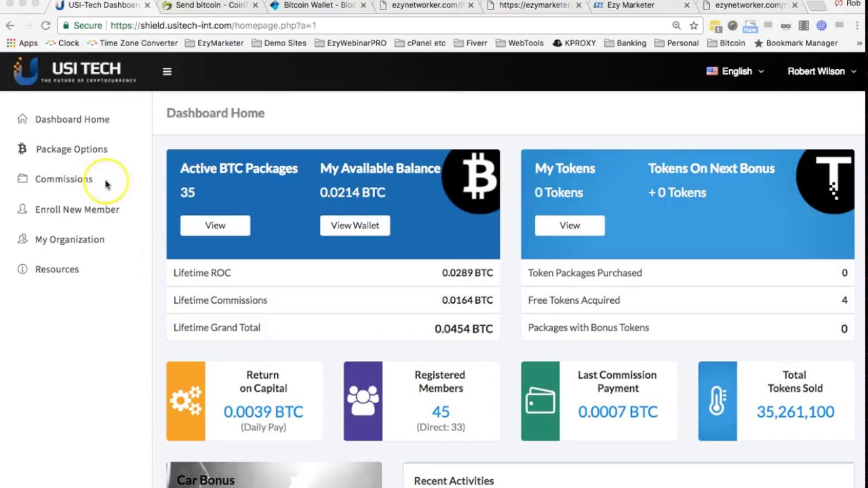Click the 35,261,100 Total Tokens Sold value
Image resolution: width=868 pixels, height=488 pixels.
pos(795,411)
